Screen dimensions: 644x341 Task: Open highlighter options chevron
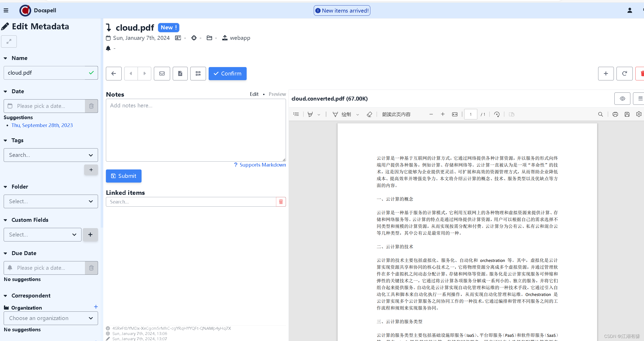click(x=319, y=115)
